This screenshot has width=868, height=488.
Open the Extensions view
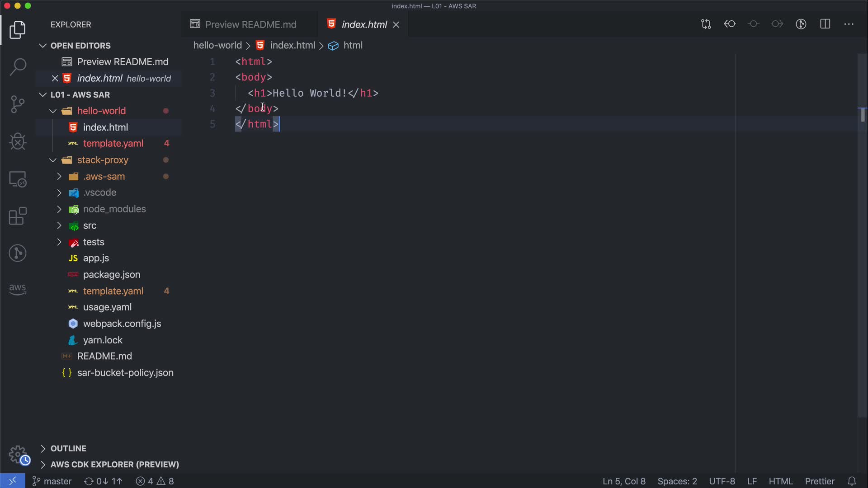[18, 216]
